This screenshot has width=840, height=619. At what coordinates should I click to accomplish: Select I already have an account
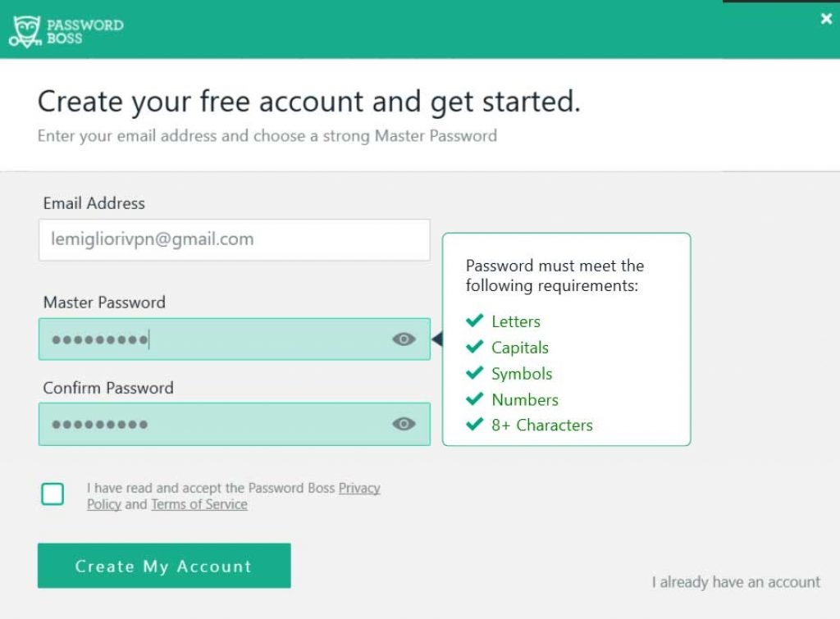(733, 582)
